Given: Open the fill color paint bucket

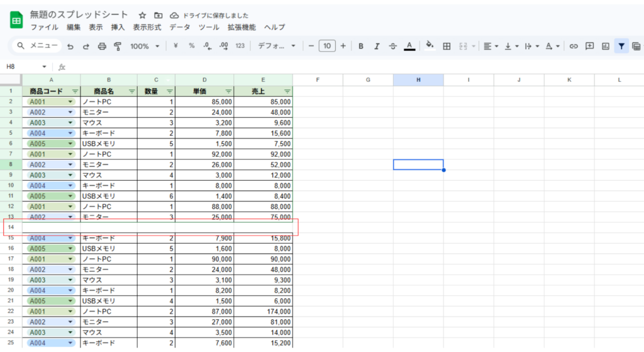Looking at the screenshot, I should tap(430, 46).
